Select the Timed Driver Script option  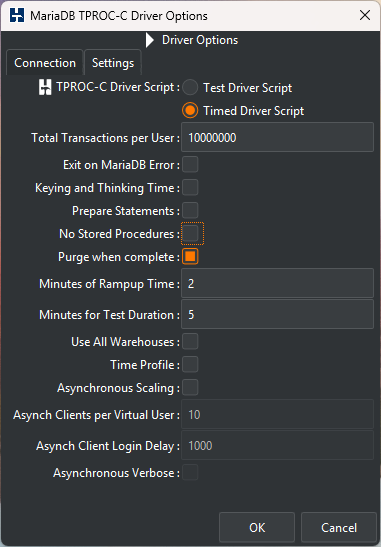[x=190, y=111]
